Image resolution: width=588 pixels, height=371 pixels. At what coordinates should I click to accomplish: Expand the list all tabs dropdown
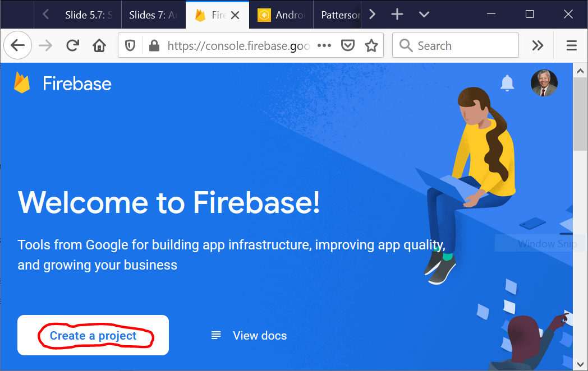pyautogui.click(x=424, y=15)
